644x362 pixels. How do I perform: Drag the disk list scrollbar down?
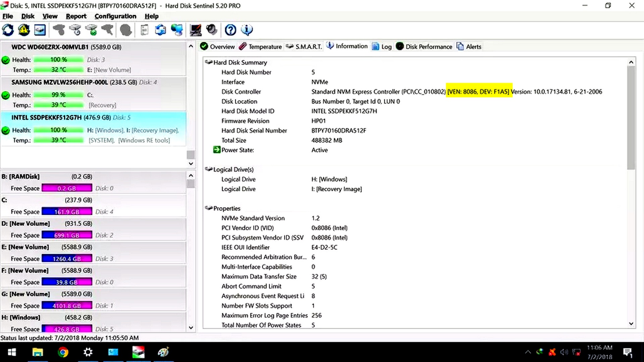coord(191,163)
